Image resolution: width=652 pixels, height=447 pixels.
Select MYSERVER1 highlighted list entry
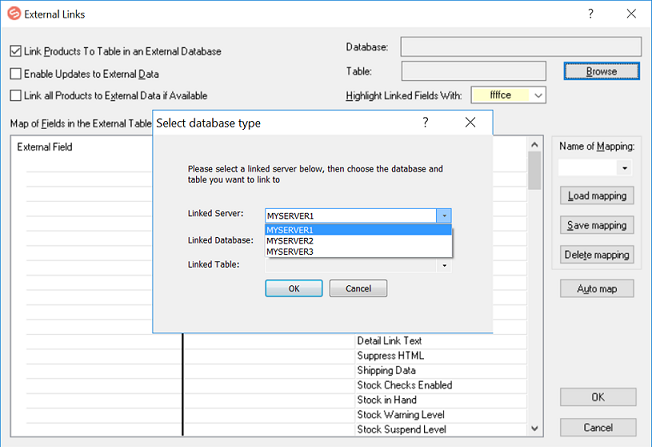[x=290, y=230]
